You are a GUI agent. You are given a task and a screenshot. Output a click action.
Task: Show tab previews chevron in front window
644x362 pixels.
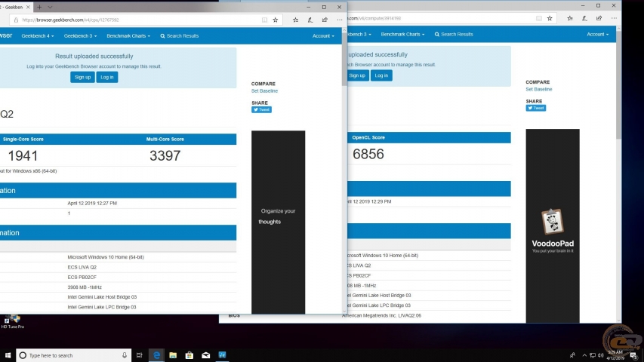50,7
